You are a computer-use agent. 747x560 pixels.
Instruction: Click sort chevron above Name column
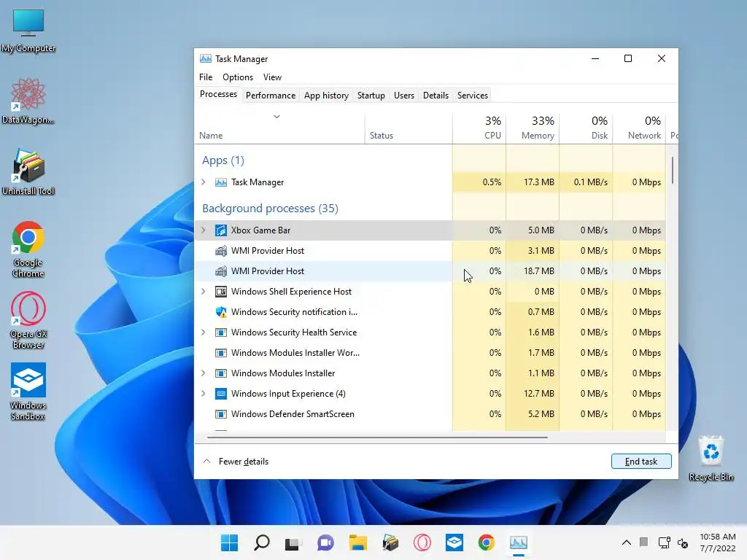click(x=276, y=117)
